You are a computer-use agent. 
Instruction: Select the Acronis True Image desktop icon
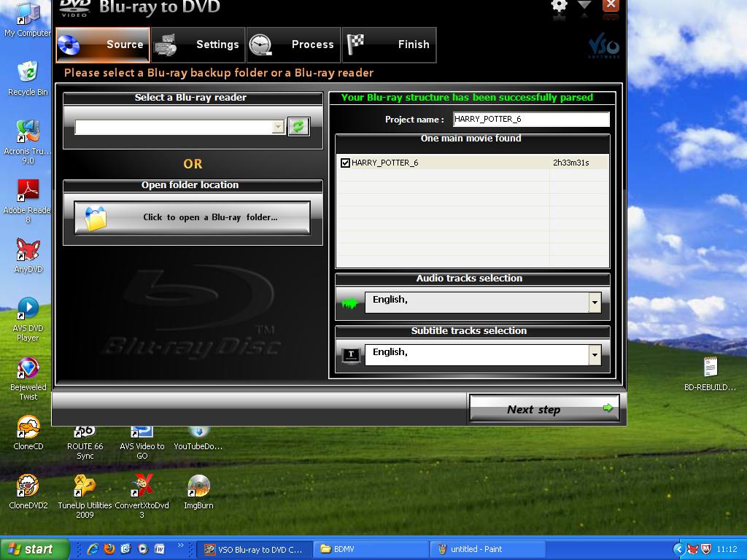tap(28, 142)
